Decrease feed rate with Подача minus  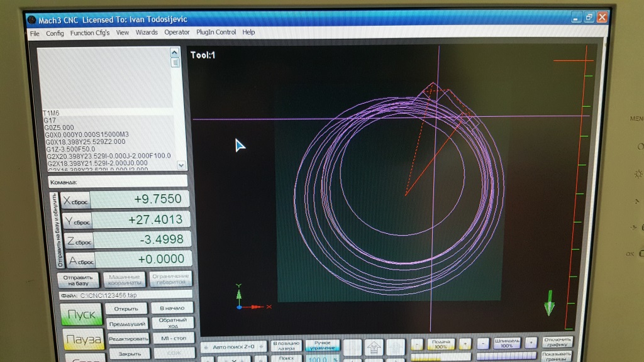417,344
